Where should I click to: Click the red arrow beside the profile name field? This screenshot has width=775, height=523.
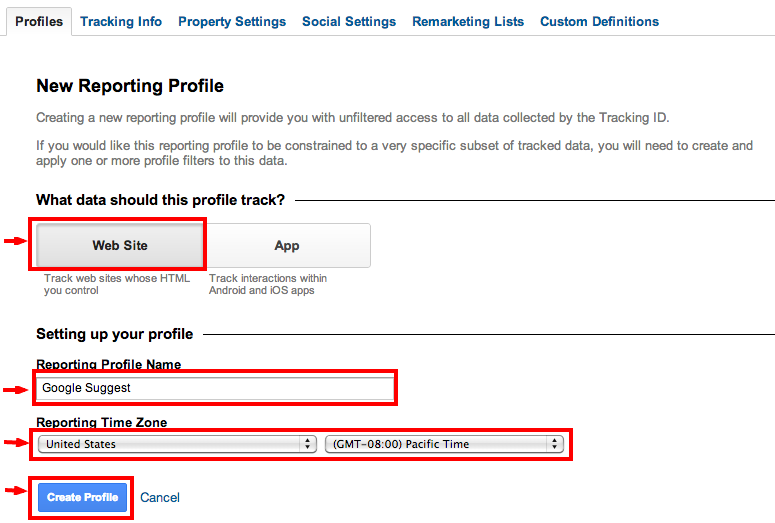(14, 390)
